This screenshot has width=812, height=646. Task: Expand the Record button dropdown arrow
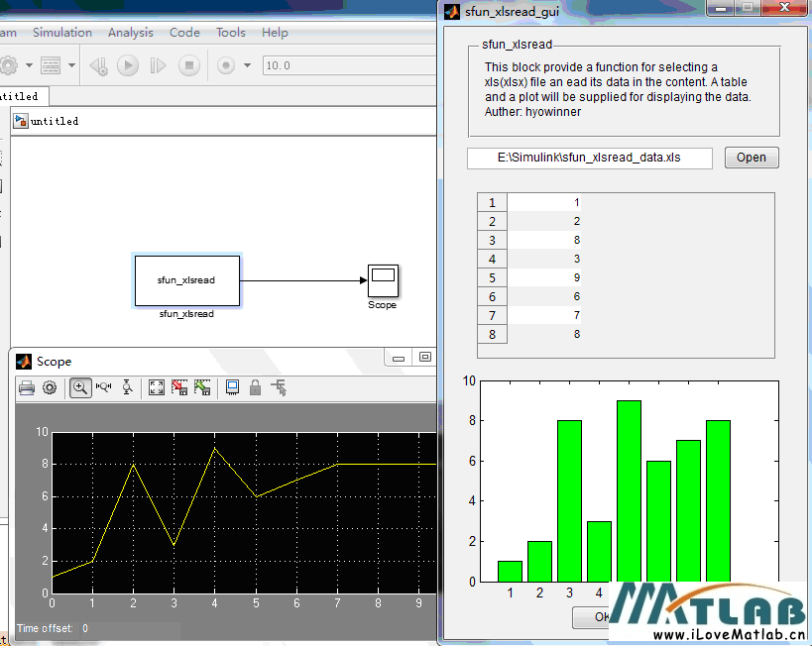pos(248,65)
